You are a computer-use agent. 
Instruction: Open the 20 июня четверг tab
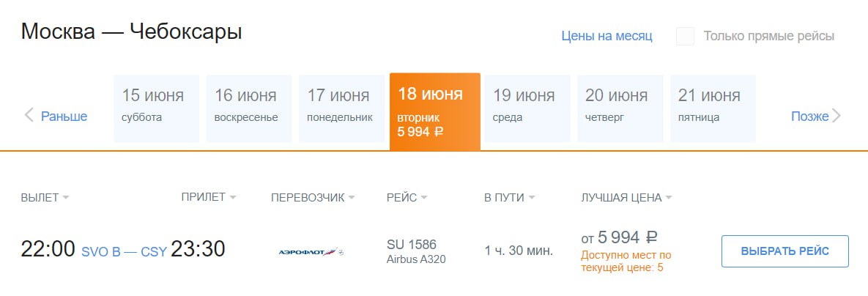pyautogui.click(x=620, y=108)
